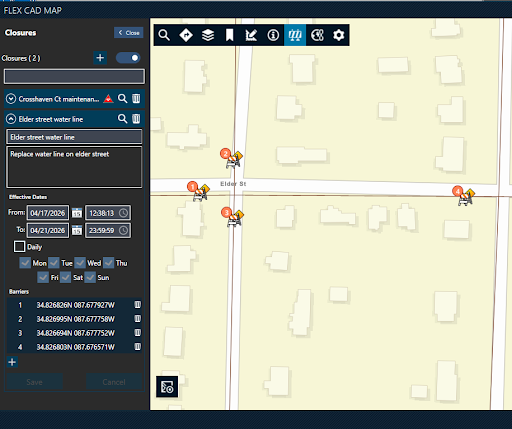This screenshot has height=429, width=512.
Task: Open the directions routing tool
Action: click(186, 35)
